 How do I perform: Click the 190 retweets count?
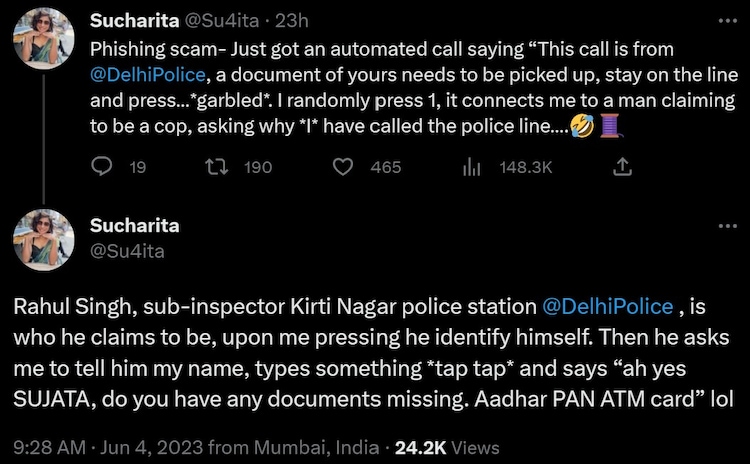(x=258, y=167)
